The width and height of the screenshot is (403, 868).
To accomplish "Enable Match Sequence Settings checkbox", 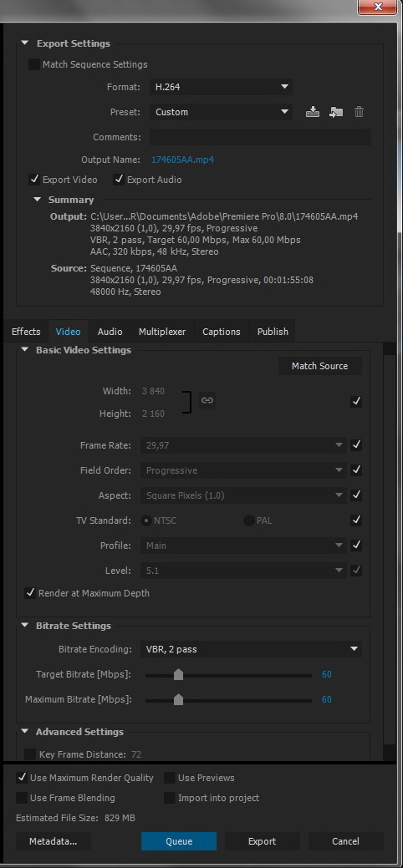I will pyautogui.click(x=34, y=64).
